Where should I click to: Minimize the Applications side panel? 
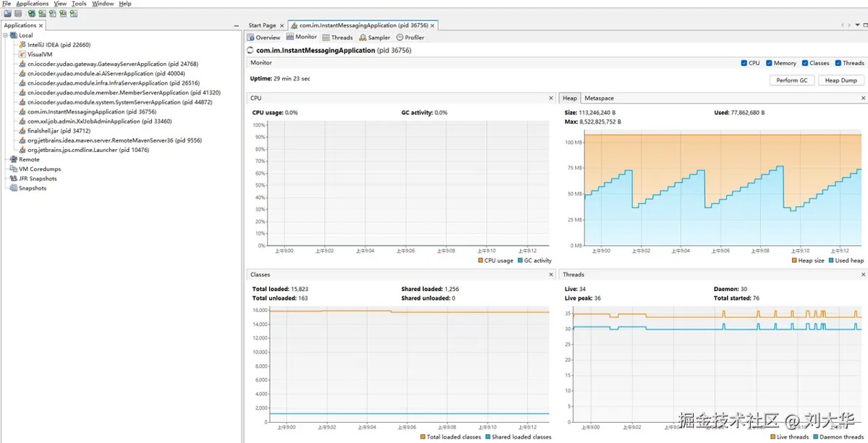(x=237, y=26)
